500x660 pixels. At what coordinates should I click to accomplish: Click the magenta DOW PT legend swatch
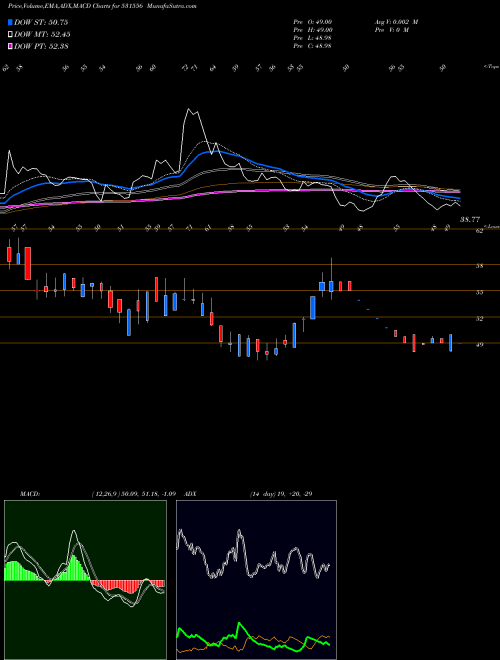click(10, 46)
